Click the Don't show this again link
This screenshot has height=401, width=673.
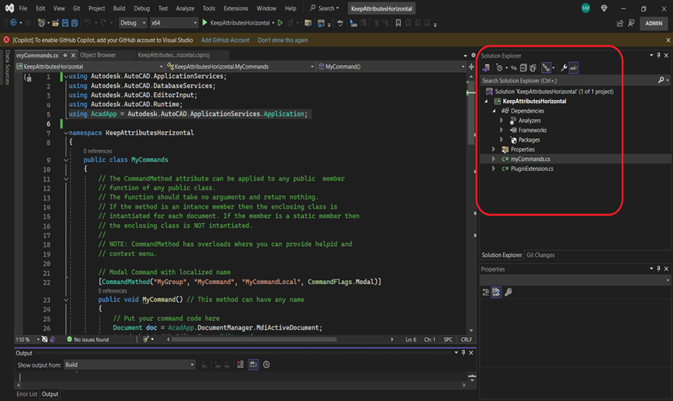tap(282, 40)
